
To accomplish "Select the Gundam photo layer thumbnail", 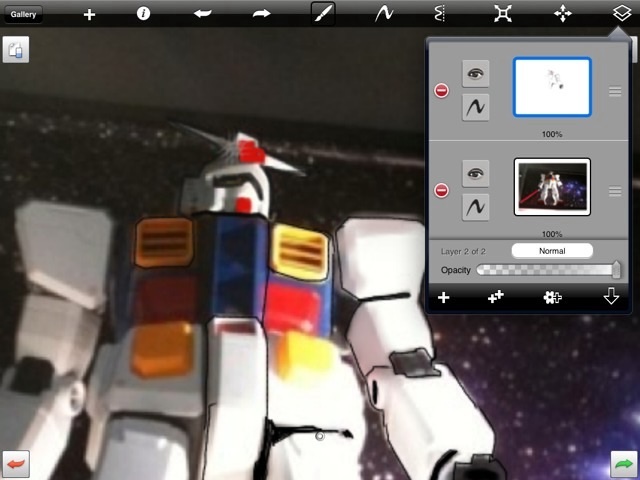I will click(x=552, y=187).
